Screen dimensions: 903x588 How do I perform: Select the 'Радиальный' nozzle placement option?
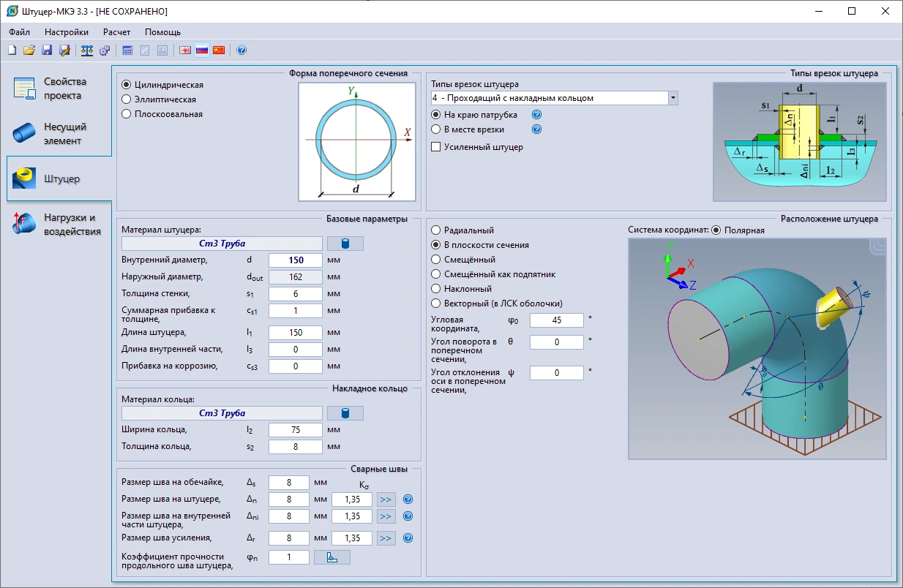coord(437,230)
